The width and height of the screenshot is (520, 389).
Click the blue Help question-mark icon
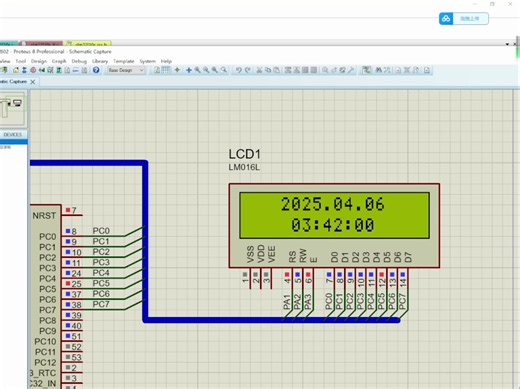point(96,70)
